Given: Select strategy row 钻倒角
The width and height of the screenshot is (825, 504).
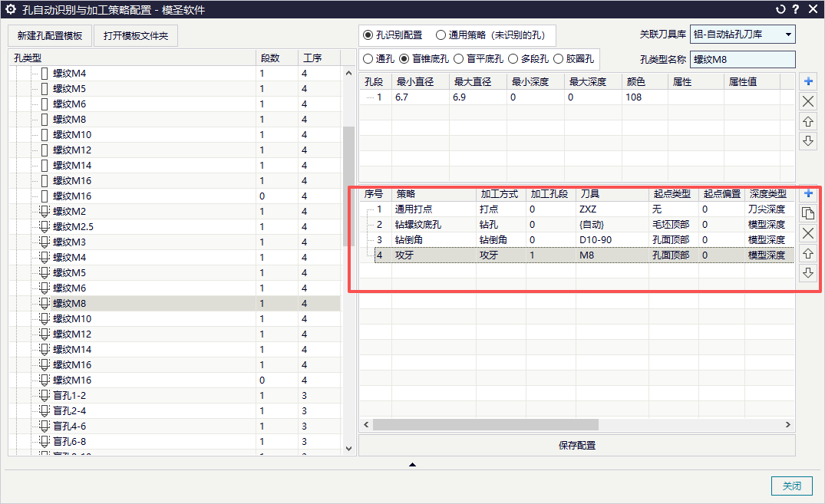Looking at the screenshot, I should point(577,240).
